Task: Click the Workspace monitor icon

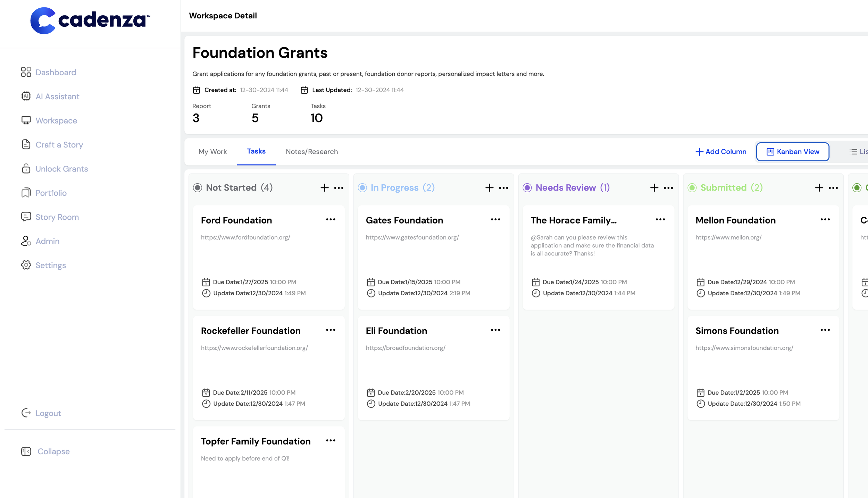Action: click(26, 120)
